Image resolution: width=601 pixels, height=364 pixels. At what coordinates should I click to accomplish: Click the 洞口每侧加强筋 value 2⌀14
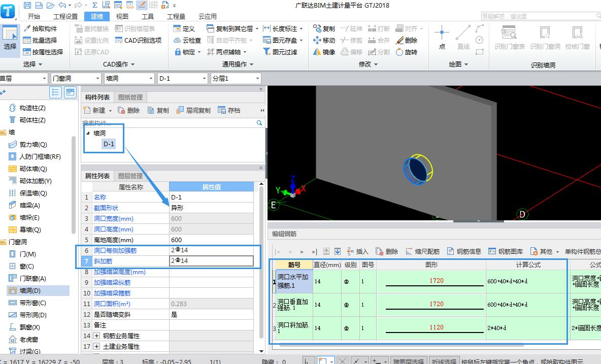[211, 250]
